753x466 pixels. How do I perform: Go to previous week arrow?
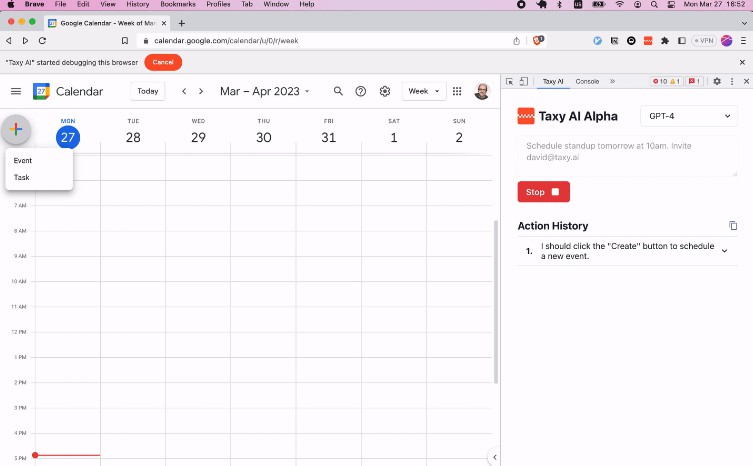coord(184,91)
